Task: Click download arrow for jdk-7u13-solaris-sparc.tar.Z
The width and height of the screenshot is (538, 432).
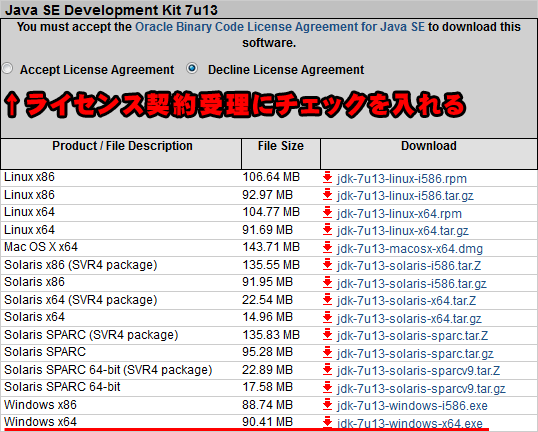Action: click(x=328, y=335)
